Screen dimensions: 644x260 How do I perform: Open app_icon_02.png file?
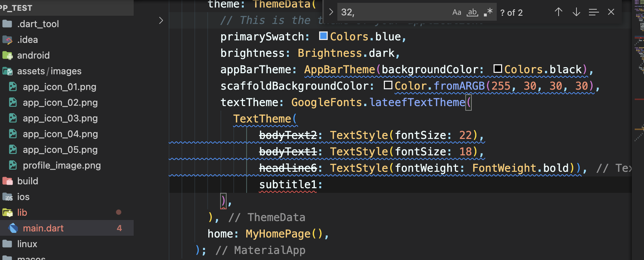[x=67, y=102]
